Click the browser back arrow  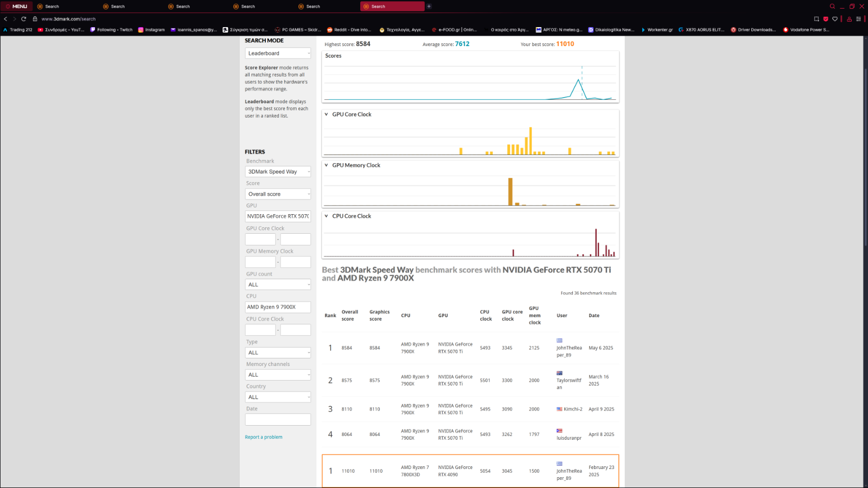point(5,19)
